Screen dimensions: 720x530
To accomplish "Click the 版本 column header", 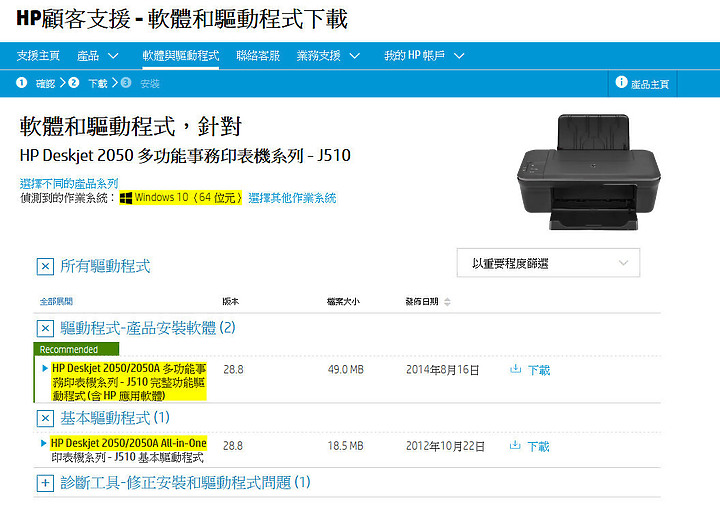I will (x=231, y=301).
